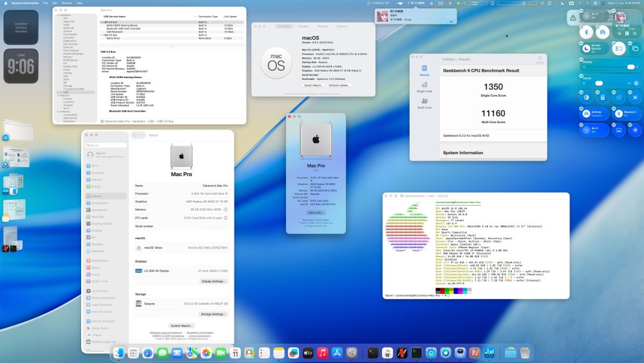Open the Window menu

(x=66, y=3)
